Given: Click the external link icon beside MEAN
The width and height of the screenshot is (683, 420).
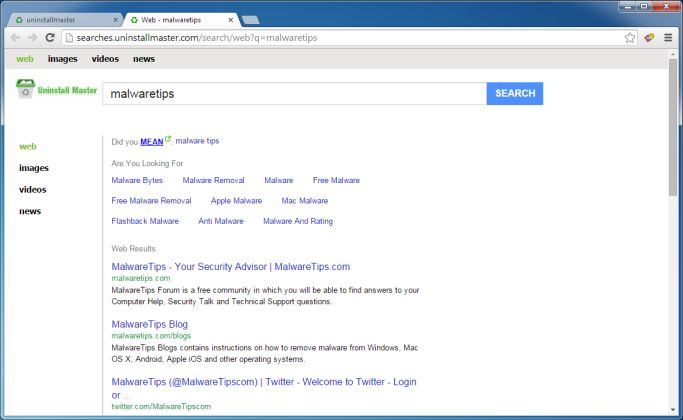Looking at the screenshot, I should (x=168, y=139).
